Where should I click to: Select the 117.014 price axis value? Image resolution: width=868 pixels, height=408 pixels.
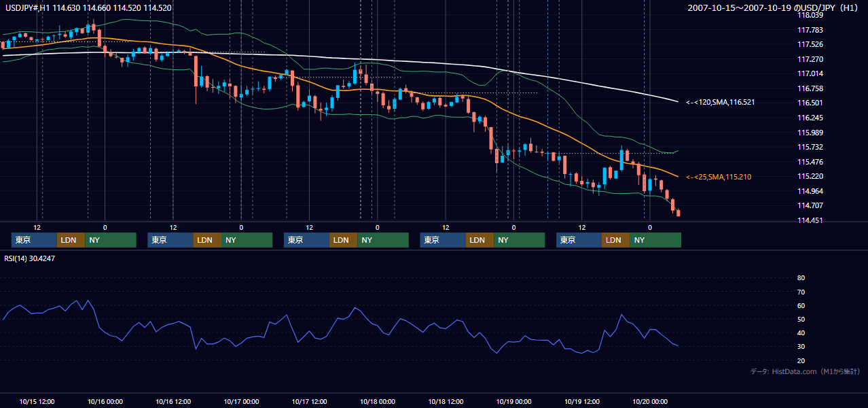pyautogui.click(x=810, y=73)
